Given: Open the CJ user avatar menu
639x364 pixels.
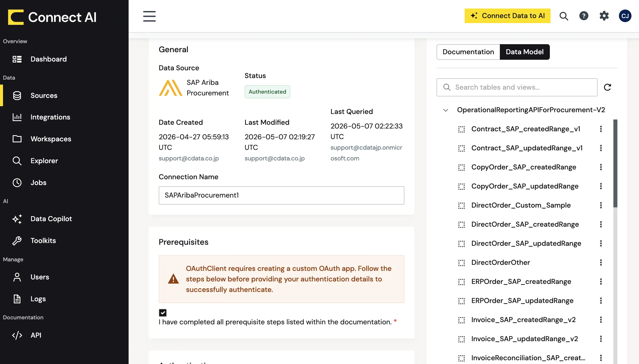Looking at the screenshot, I should 625,16.
